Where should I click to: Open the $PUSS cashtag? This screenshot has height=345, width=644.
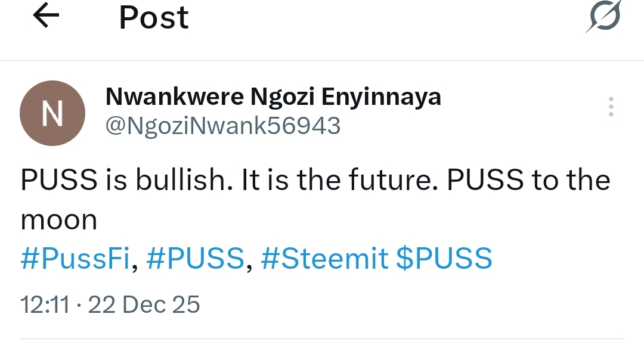pos(444,259)
